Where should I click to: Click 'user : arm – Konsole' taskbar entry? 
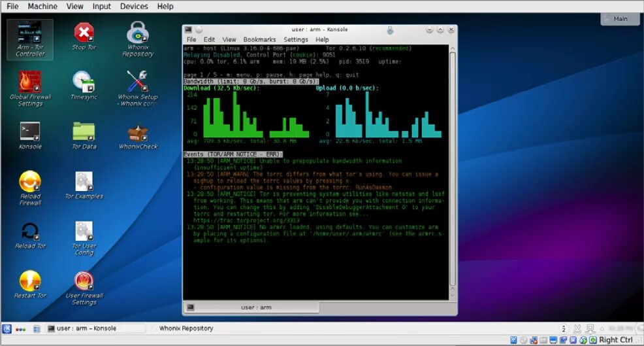pyautogui.click(x=95, y=328)
